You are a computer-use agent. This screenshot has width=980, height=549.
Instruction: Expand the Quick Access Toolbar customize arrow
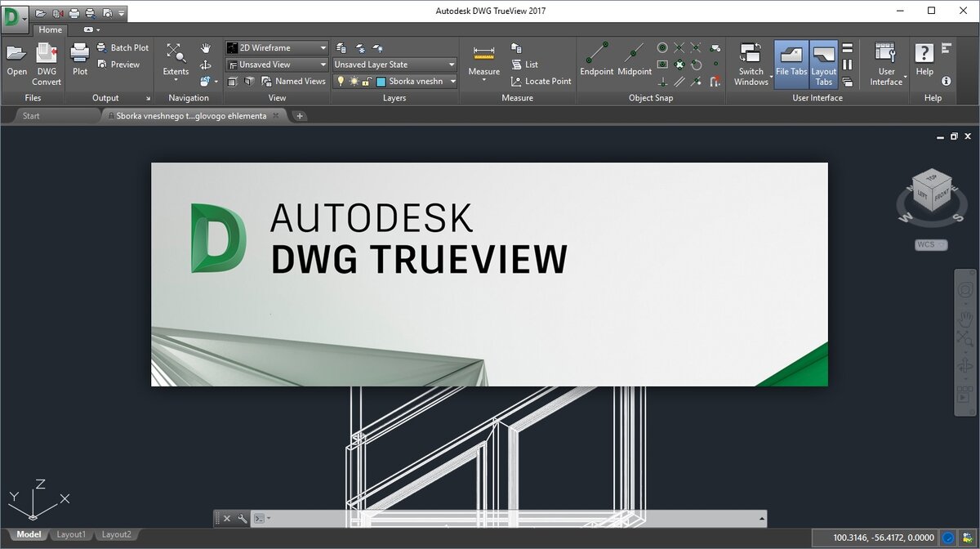point(122,13)
